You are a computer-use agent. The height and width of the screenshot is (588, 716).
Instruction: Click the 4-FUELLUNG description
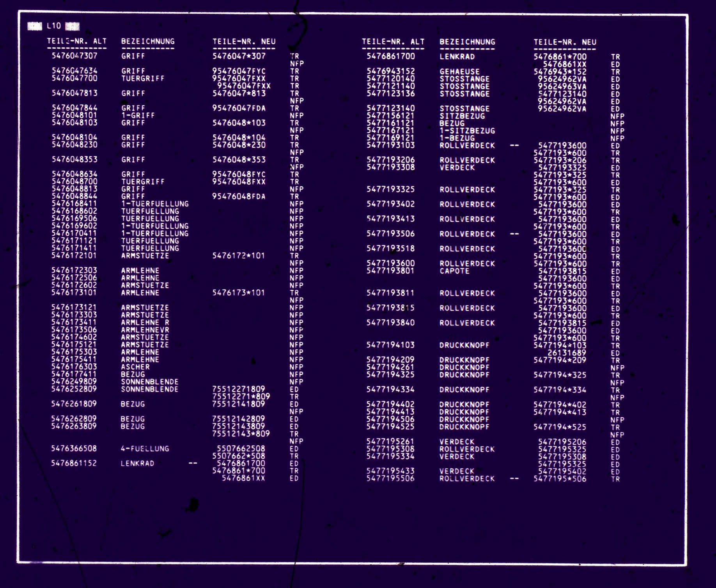pos(145,449)
